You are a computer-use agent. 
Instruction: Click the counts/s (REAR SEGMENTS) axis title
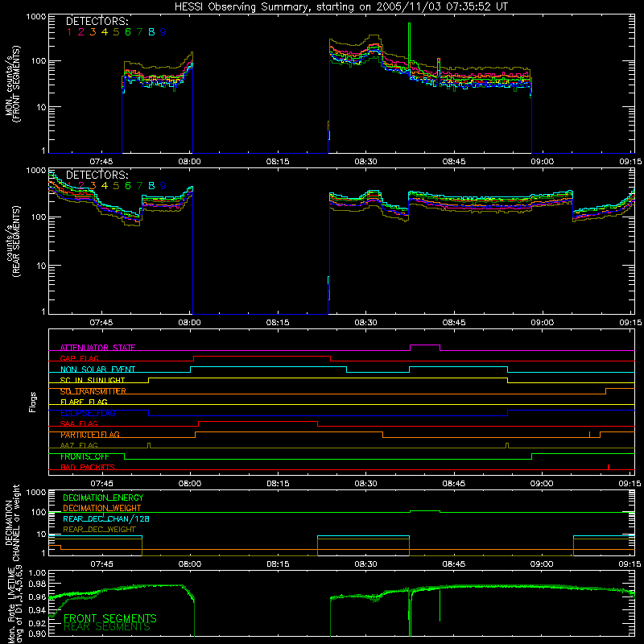(x=13, y=242)
